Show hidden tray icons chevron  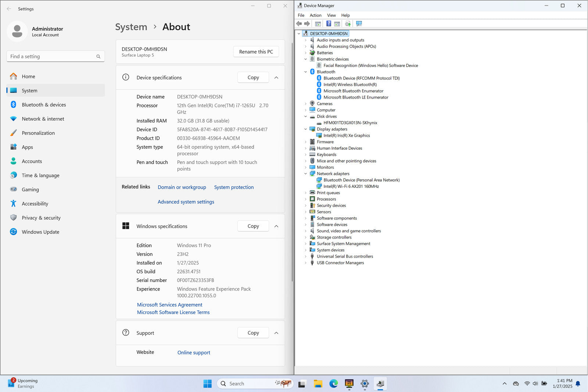click(505, 384)
